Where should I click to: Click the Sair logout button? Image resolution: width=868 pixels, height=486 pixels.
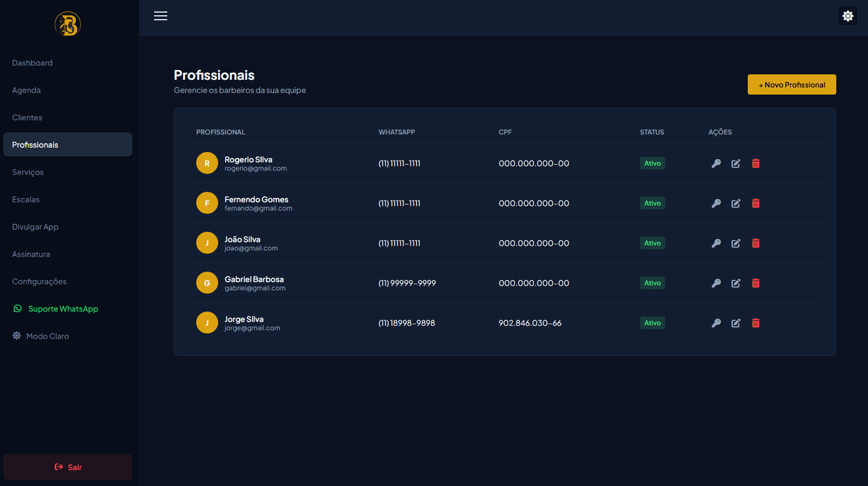[68, 467]
